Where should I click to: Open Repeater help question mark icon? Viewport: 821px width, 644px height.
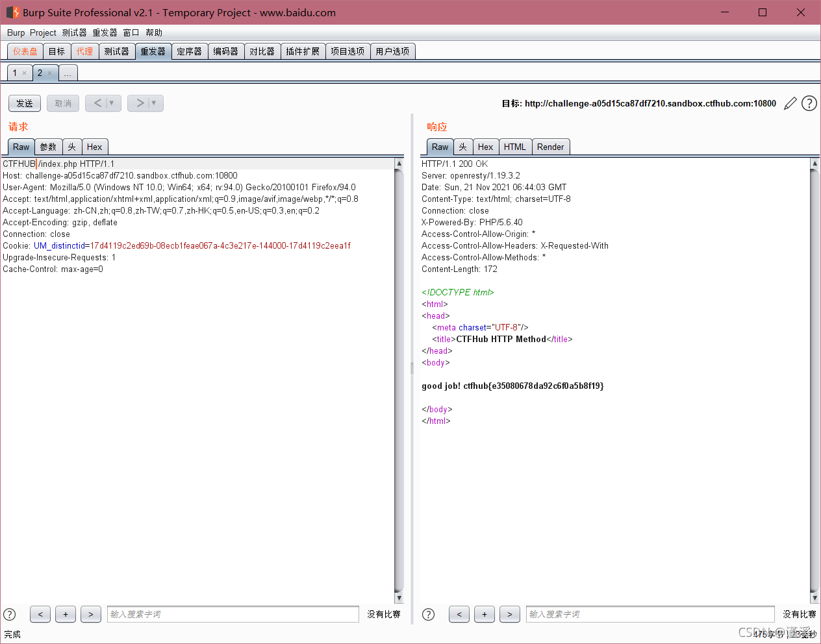click(809, 103)
